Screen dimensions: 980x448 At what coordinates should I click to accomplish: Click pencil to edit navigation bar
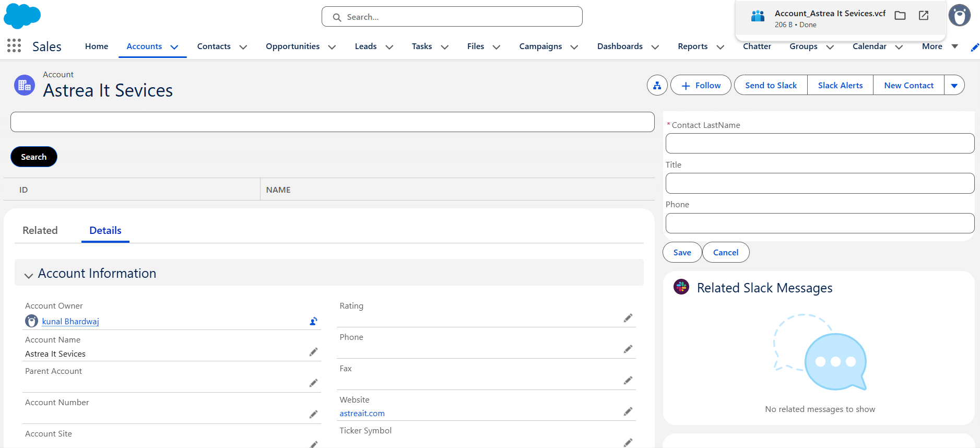[974, 48]
